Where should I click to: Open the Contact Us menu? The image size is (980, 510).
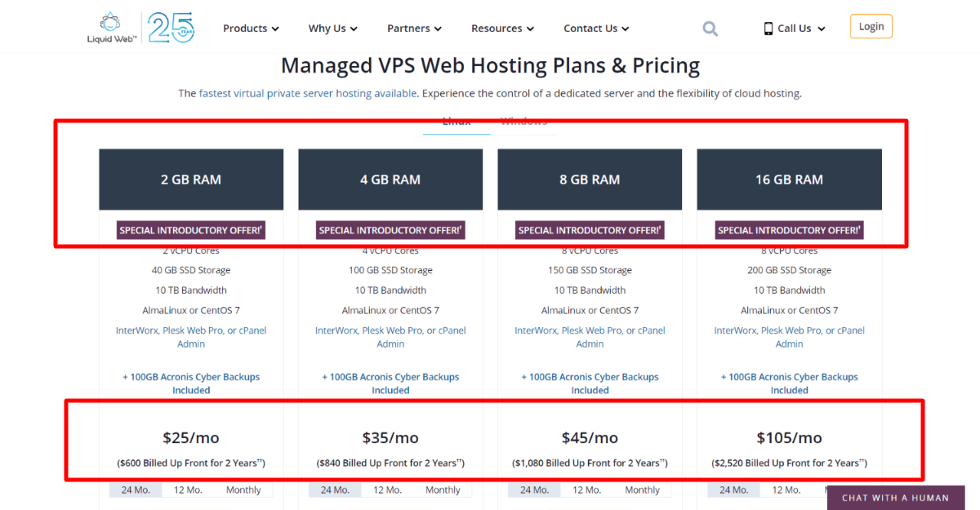coord(596,29)
